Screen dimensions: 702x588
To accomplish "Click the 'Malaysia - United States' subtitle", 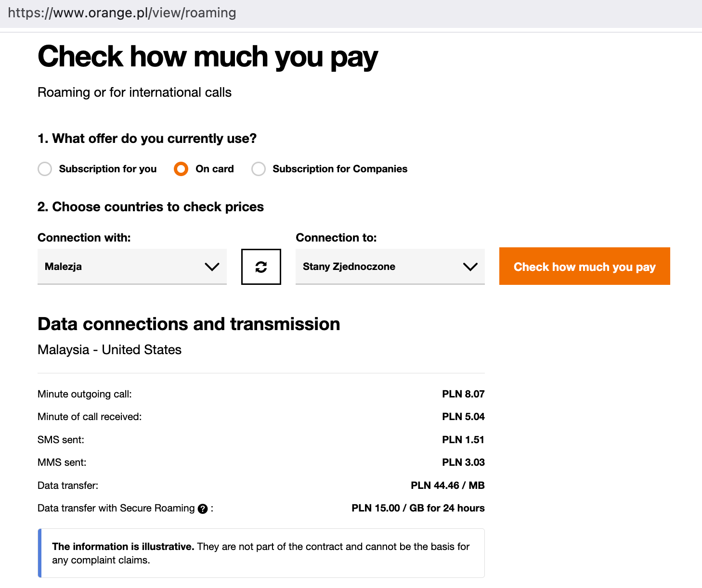I will tap(110, 350).
